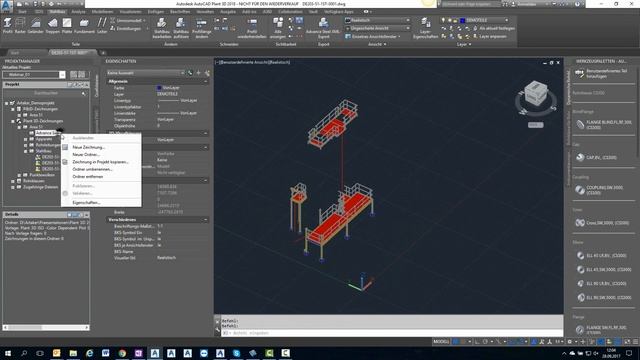Activate Profillänge ändern tool
Viewport: 640px width, 360px height.
click(x=202, y=28)
